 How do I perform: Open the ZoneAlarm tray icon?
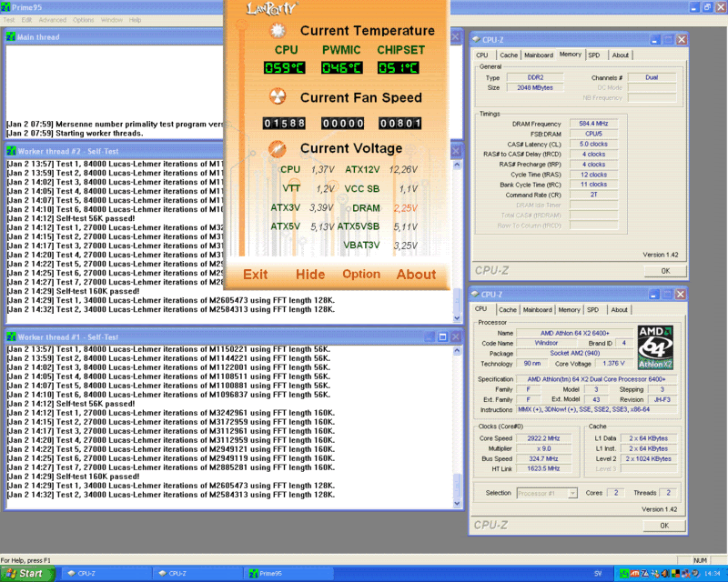click(645, 574)
